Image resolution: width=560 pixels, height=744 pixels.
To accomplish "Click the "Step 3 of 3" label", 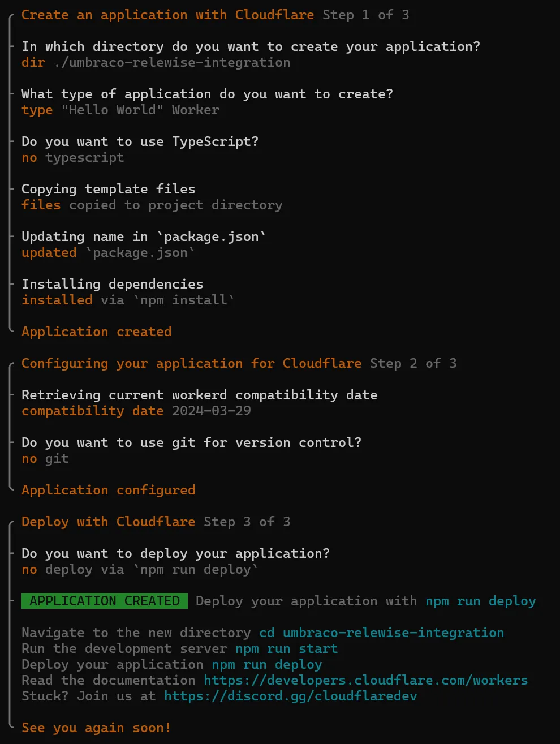I will pyautogui.click(x=247, y=522).
